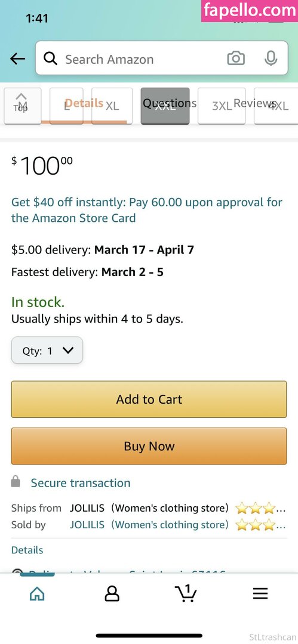Go to Home tab icon

[x=37, y=593]
